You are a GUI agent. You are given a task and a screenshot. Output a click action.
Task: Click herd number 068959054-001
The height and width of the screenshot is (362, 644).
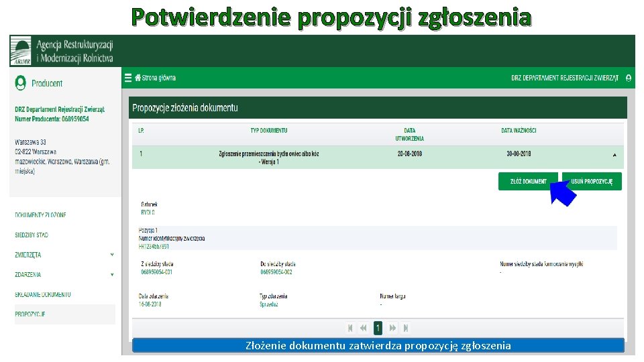click(x=156, y=272)
